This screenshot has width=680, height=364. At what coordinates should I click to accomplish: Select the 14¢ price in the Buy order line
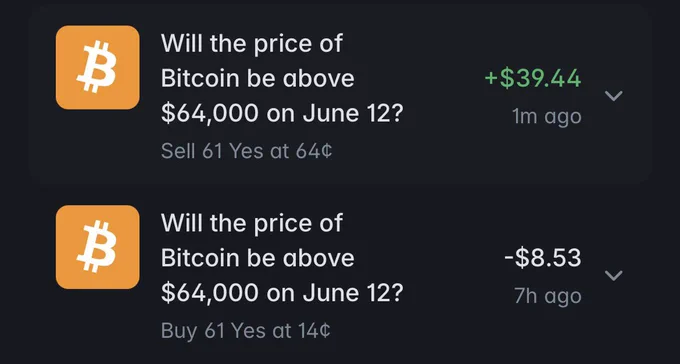[314, 331]
